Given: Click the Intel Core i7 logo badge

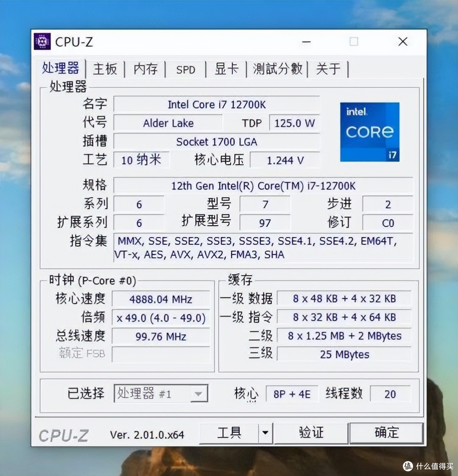Looking at the screenshot, I should 369,132.
